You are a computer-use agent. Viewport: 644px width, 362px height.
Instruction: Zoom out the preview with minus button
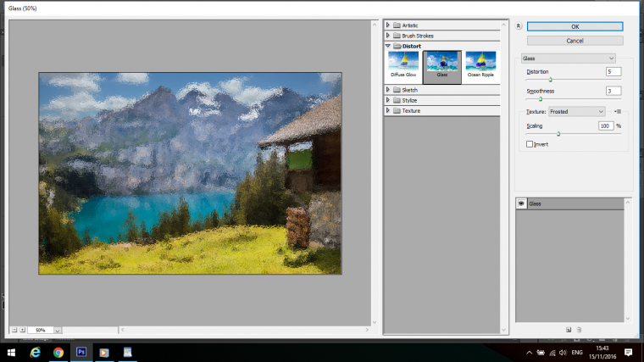coord(14,330)
